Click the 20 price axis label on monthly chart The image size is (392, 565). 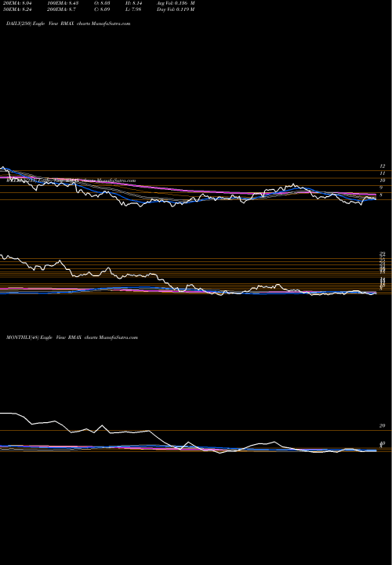(x=382, y=426)
